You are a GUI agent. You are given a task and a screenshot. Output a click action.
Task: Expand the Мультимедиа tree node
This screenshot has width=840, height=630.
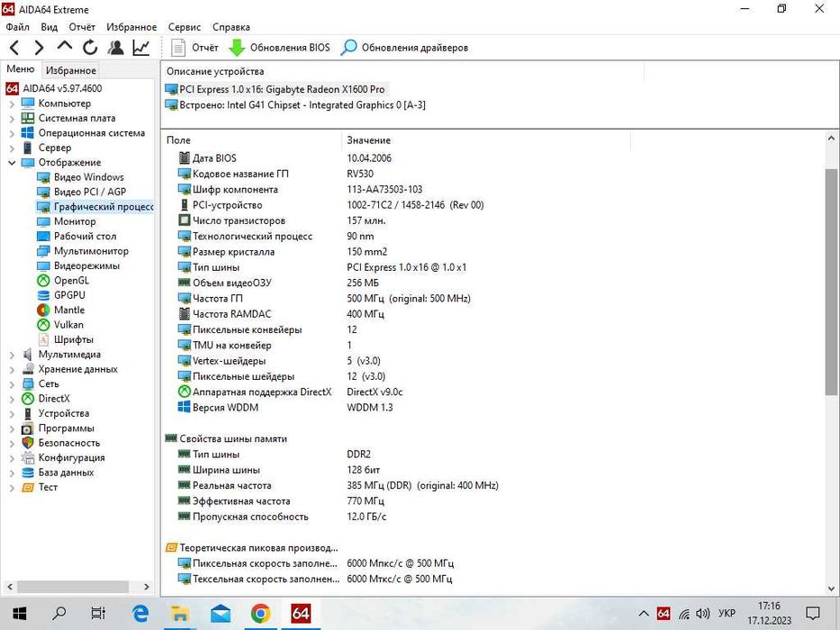click(x=12, y=355)
